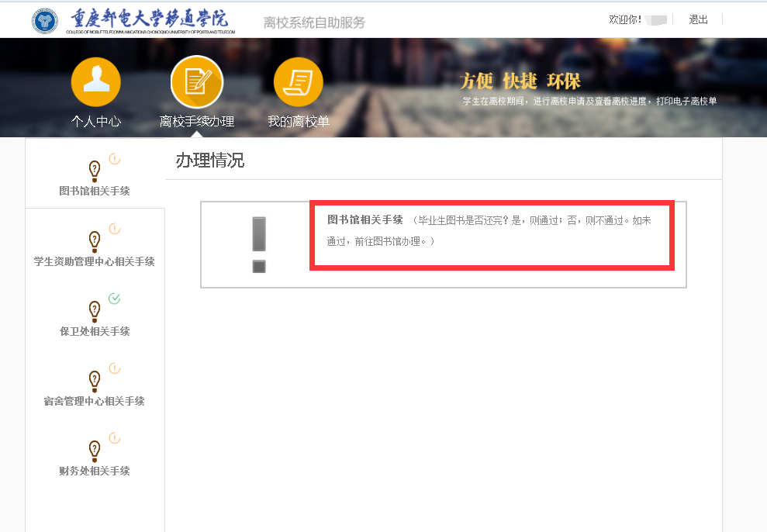The image size is (767, 532).
Task: Select the 离校手续办理 document icon
Action: point(196,82)
